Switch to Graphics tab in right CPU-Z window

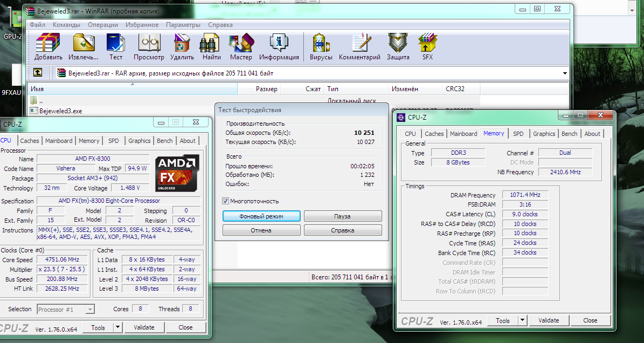[x=544, y=134]
